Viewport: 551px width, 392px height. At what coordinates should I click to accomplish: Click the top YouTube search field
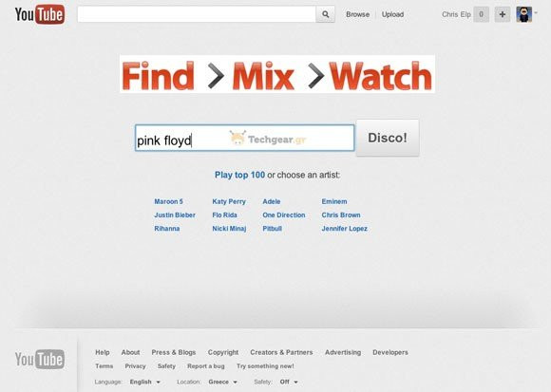(197, 14)
